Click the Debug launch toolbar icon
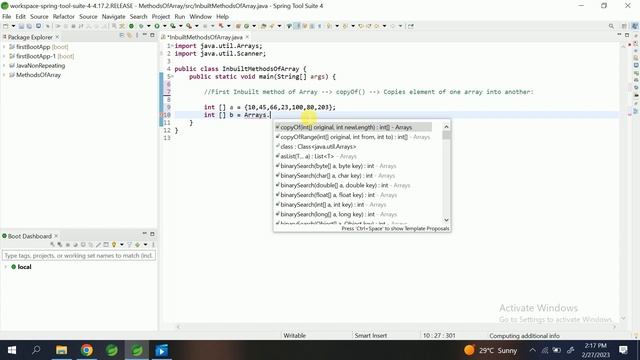The width and height of the screenshot is (640, 360). point(141,26)
